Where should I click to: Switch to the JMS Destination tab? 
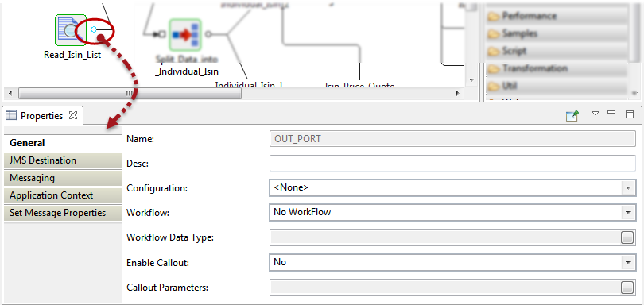pyautogui.click(x=63, y=160)
